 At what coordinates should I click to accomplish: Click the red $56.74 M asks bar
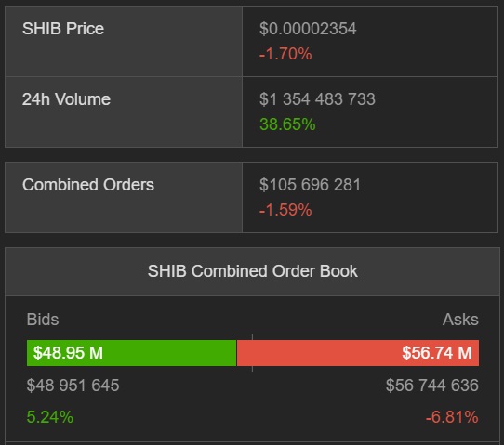coord(358,353)
